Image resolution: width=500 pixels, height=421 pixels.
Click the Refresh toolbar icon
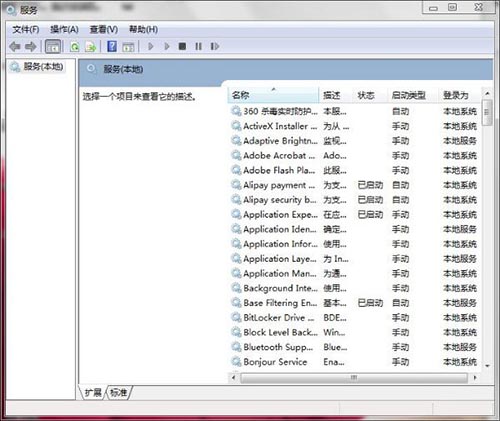[x=75, y=47]
